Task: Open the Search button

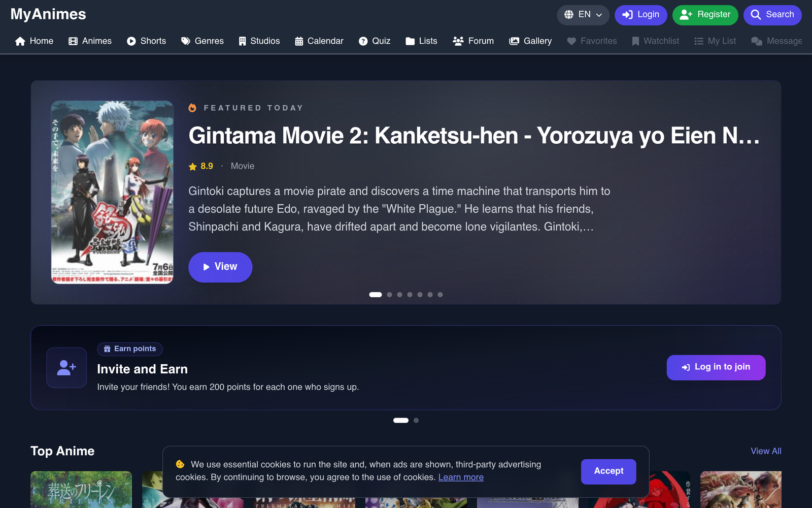Action: coord(772,15)
